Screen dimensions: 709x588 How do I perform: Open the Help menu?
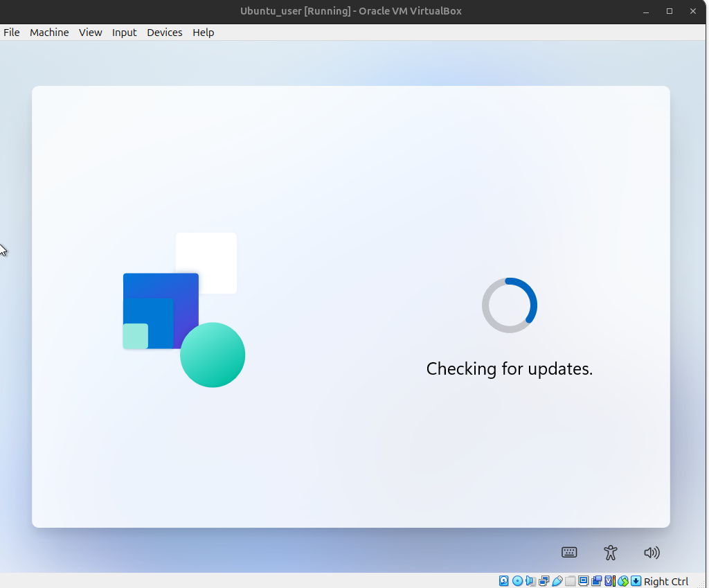[203, 33]
